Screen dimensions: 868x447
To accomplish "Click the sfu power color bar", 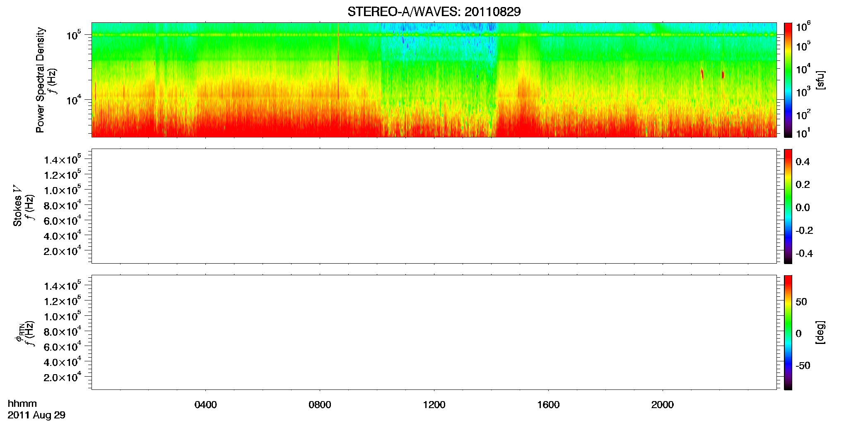I will 788,80.
